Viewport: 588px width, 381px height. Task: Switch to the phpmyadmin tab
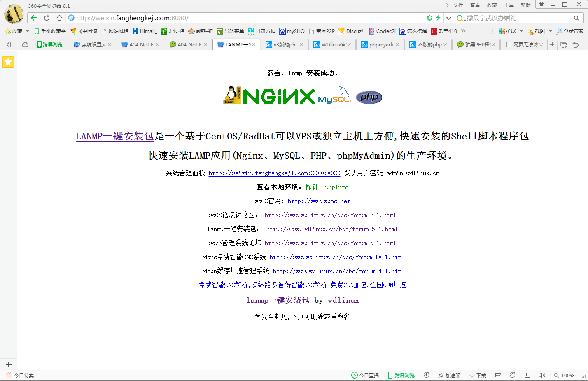pyautogui.click(x=380, y=44)
